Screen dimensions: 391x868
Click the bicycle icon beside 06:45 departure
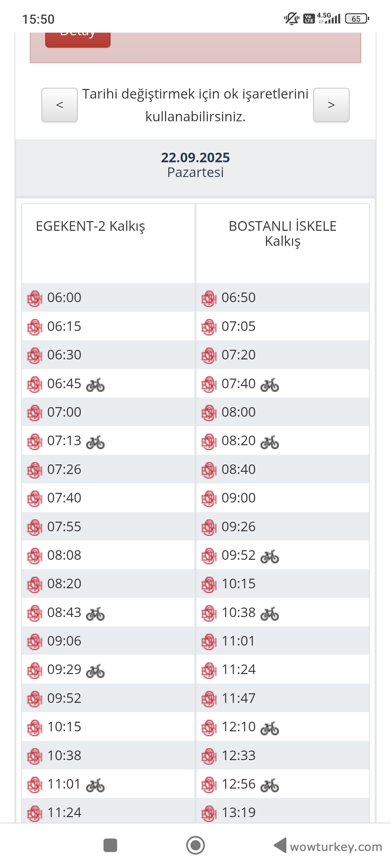click(x=95, y=384)
